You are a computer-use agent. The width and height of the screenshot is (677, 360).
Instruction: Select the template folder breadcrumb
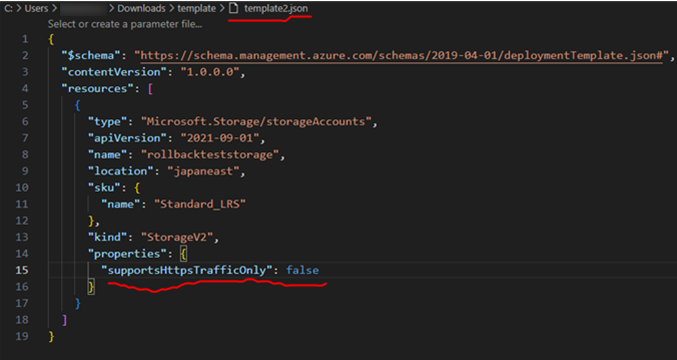pos(196,8)
